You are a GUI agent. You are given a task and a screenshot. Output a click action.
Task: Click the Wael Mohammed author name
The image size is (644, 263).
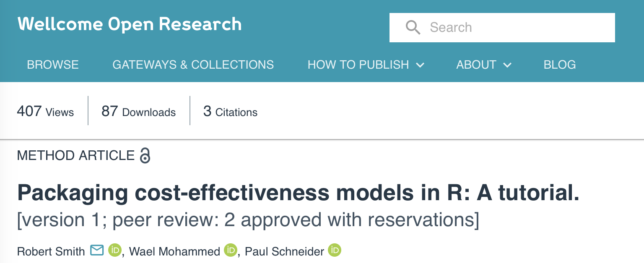coord(174,251)
